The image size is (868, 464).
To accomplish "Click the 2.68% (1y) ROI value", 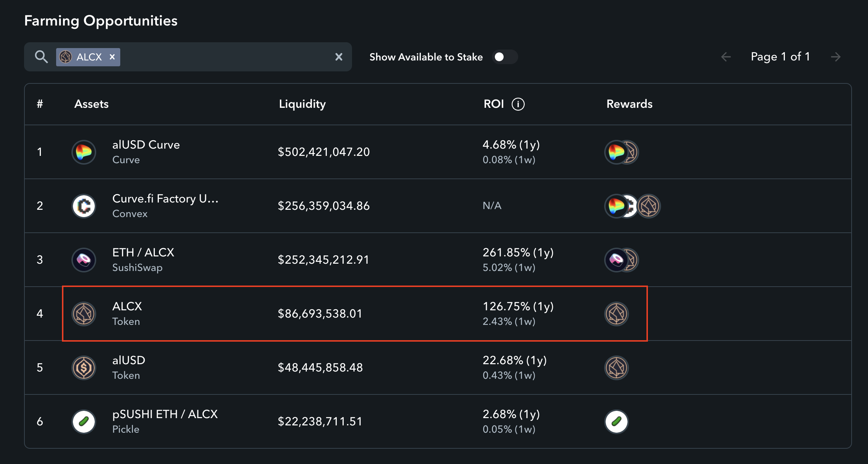I will (511, 414).
